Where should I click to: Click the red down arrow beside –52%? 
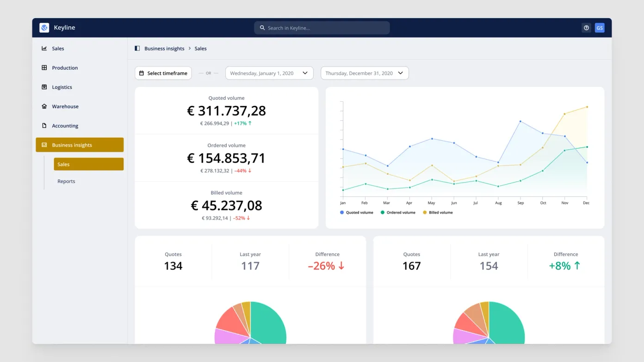coord(248,218)
